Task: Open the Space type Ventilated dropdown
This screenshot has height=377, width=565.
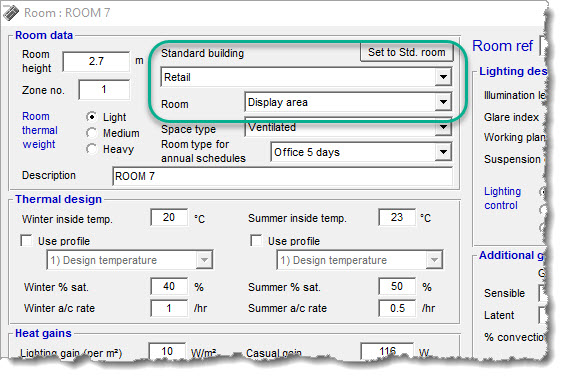Action: click(x=443, y=127)
